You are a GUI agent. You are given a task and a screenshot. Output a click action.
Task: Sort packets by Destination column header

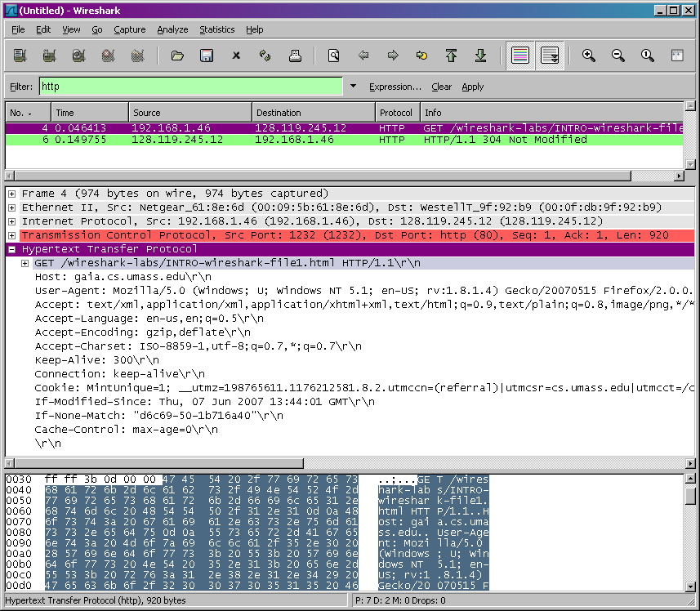coord(314,113)
